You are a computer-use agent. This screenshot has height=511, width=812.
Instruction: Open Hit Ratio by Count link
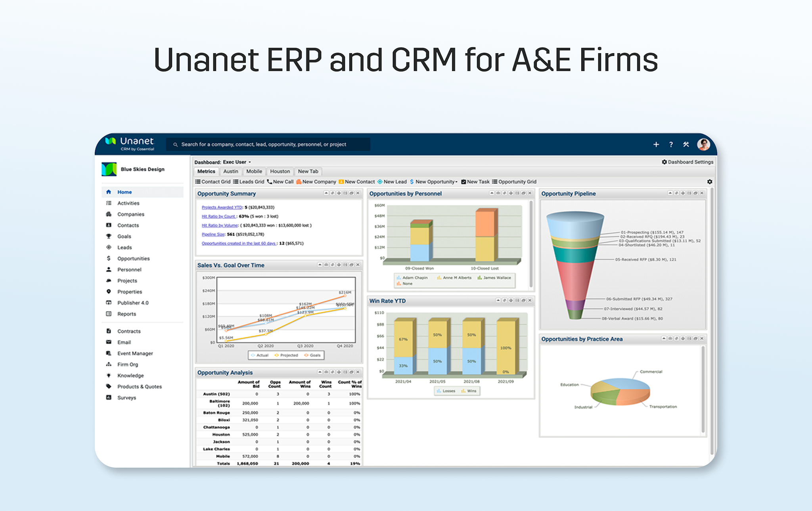(219, 216)
